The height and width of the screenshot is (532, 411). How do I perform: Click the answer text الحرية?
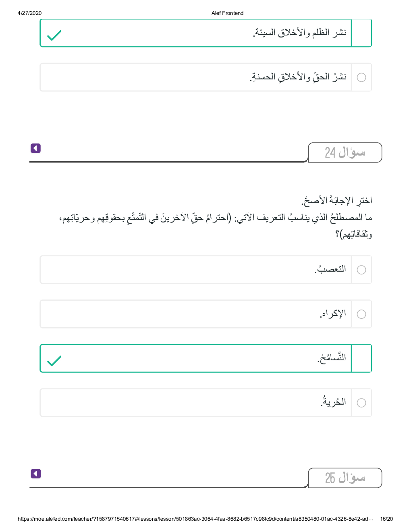(333, 402)
